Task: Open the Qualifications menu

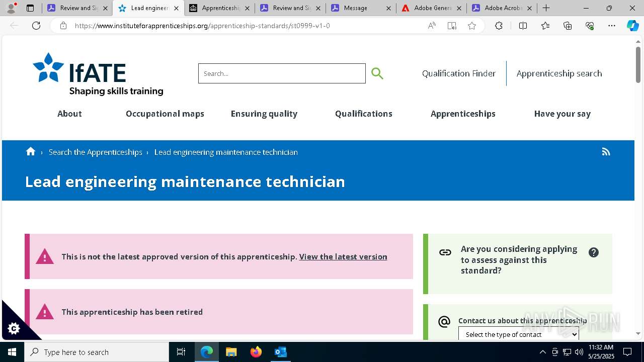Action: [364, 114]
